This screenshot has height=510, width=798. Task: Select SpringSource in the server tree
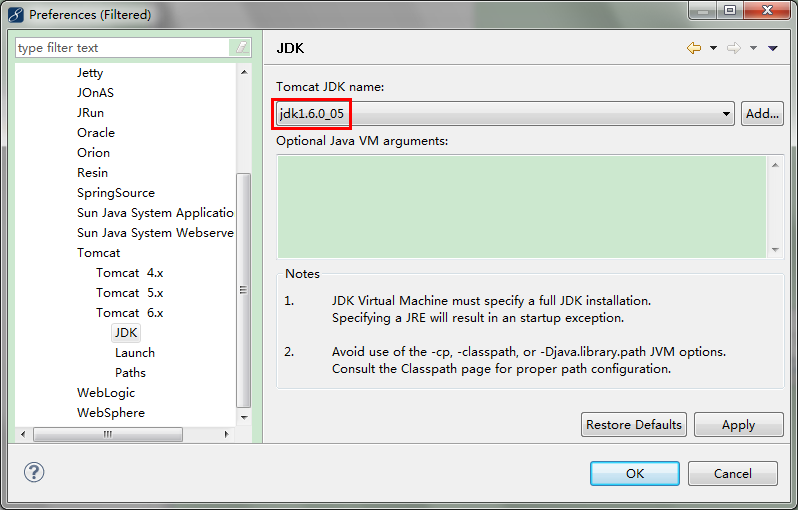click(116, 193)
